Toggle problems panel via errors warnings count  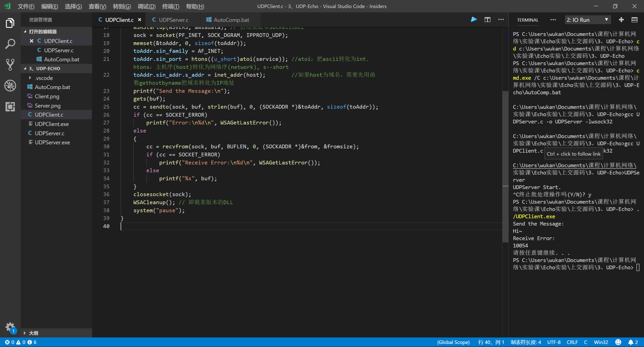point(21,342)
